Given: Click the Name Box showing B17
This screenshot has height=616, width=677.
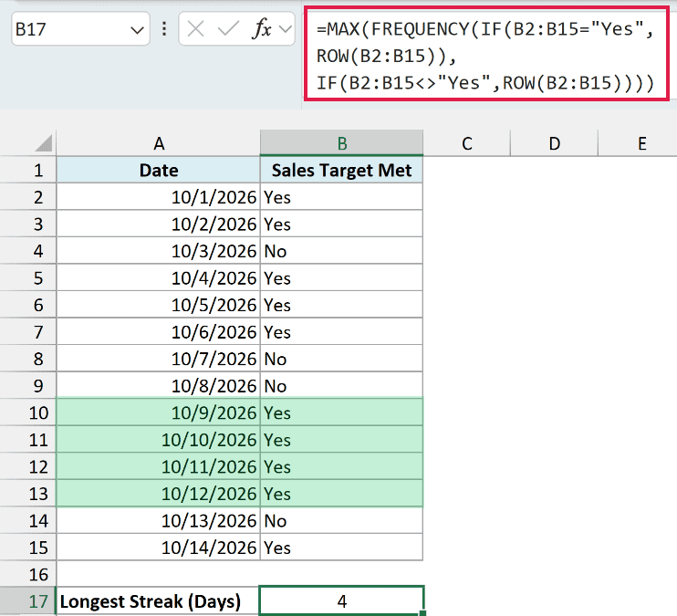Looking at the screenshot, I should click(x=80, y=29).
